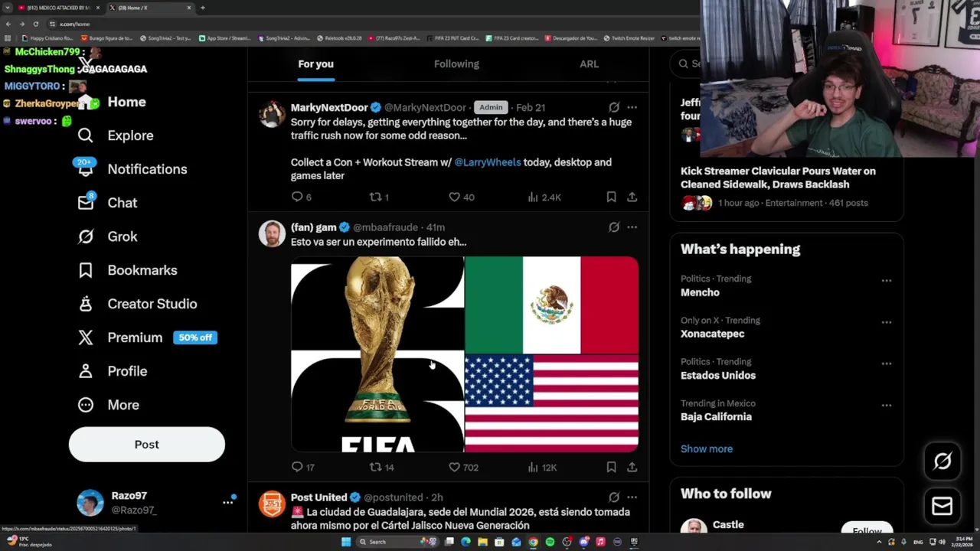Switch to the ARL tab
Screen dimensions: 980x551
click(x=589, y=64)
